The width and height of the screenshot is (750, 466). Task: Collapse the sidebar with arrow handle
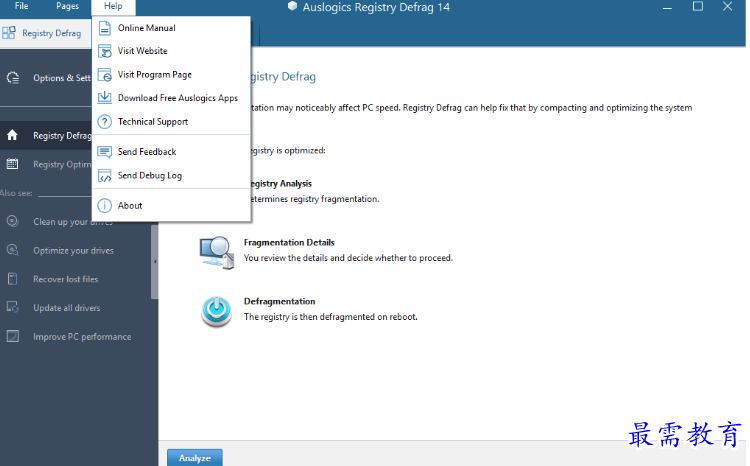tap(154, 262)
